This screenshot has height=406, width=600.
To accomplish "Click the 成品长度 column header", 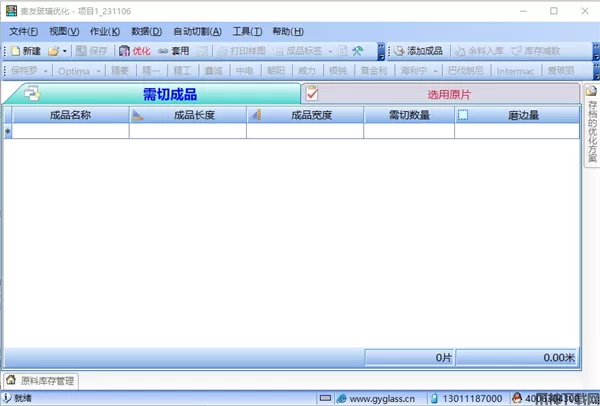I will pyautogui.click(x=188, y=115).
